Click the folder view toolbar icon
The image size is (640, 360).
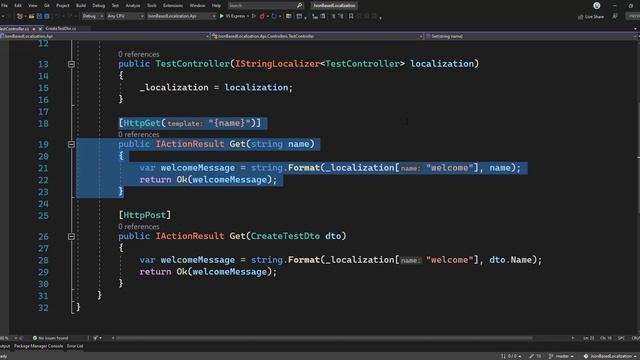(289, 16)
